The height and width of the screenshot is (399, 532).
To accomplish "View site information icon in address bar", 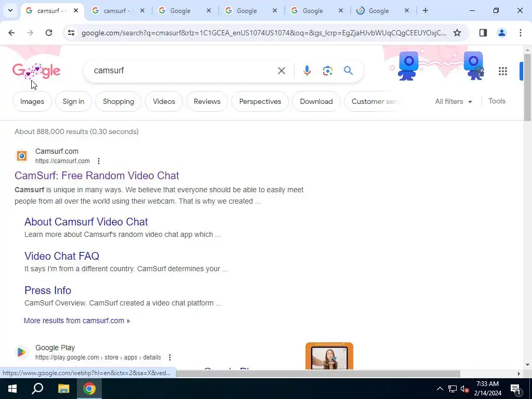I will pyautogui.click(x=71, y=33).
